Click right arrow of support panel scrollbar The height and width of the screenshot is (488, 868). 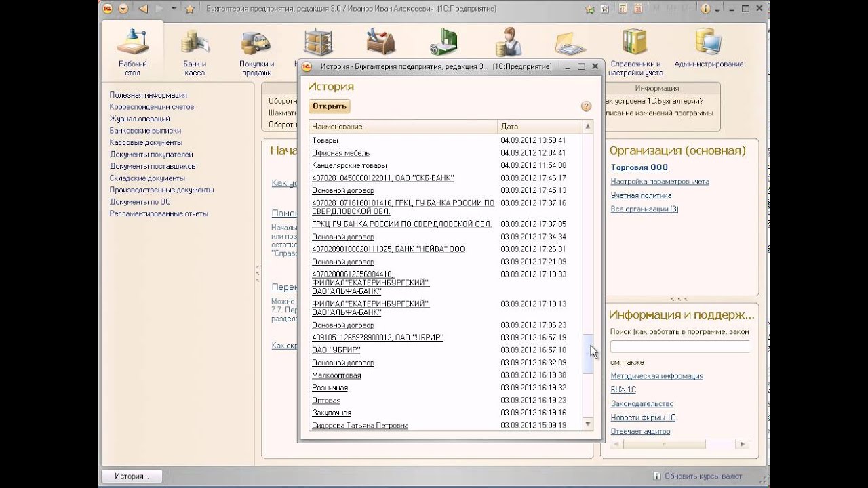[743, 445]
